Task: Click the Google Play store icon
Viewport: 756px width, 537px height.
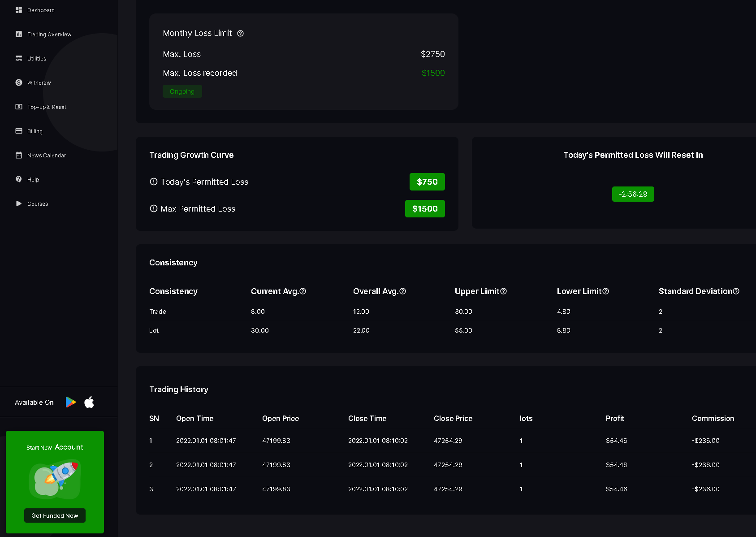Action: [70, 402]
